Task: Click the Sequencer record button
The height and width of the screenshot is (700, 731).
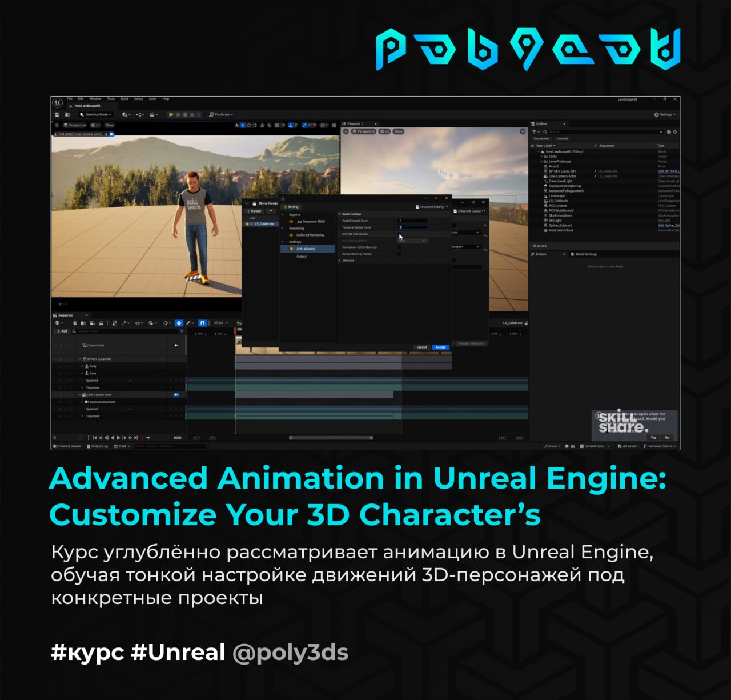Action: (x=80, y=438)
